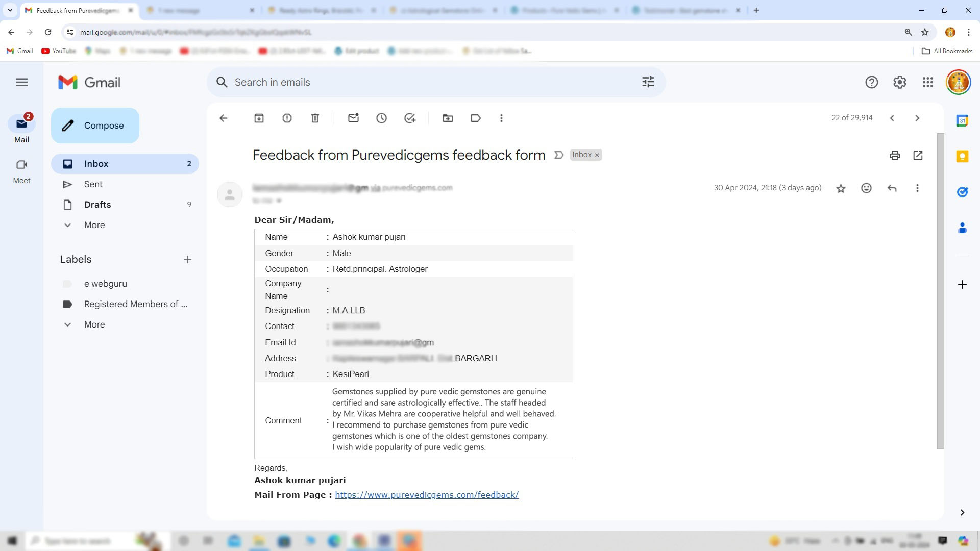Toggle the importance marker beside subject
The width and height of the screenshot is (980, 551).
[559, 155]
